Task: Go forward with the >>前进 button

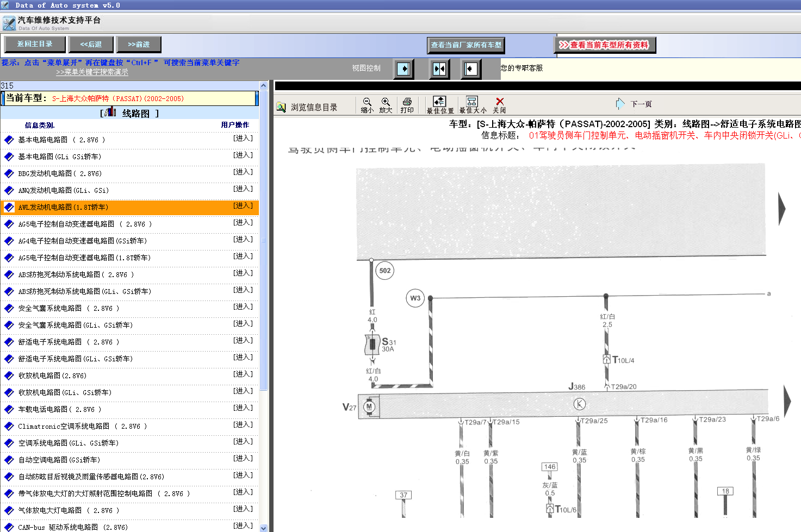Action: [139, 45]
